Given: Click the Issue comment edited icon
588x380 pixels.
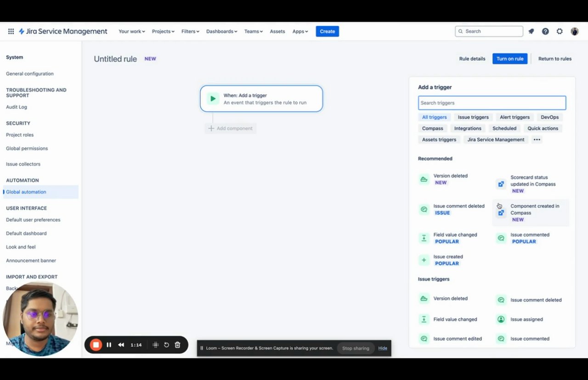Looking at the screenshot, I should point(424,339).
